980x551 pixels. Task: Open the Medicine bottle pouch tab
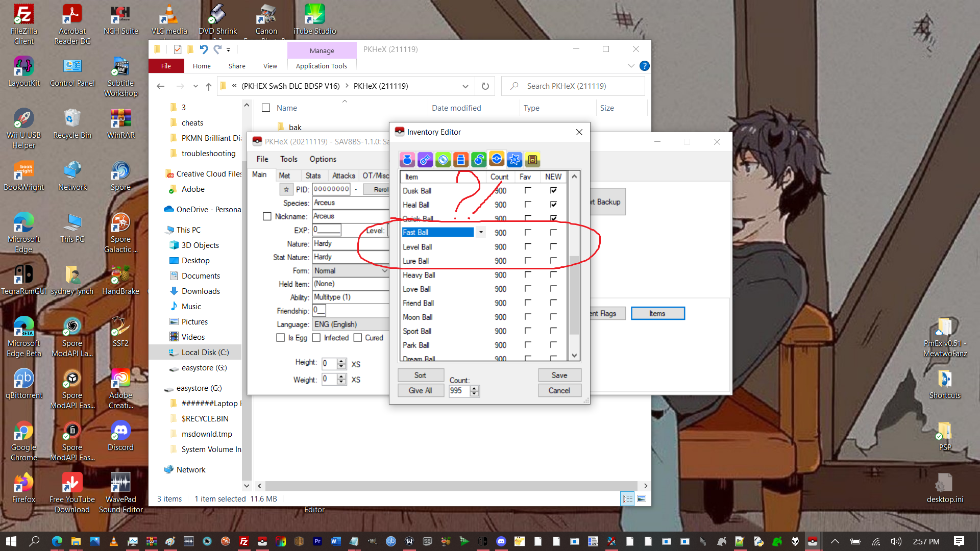tap(461, 160)
